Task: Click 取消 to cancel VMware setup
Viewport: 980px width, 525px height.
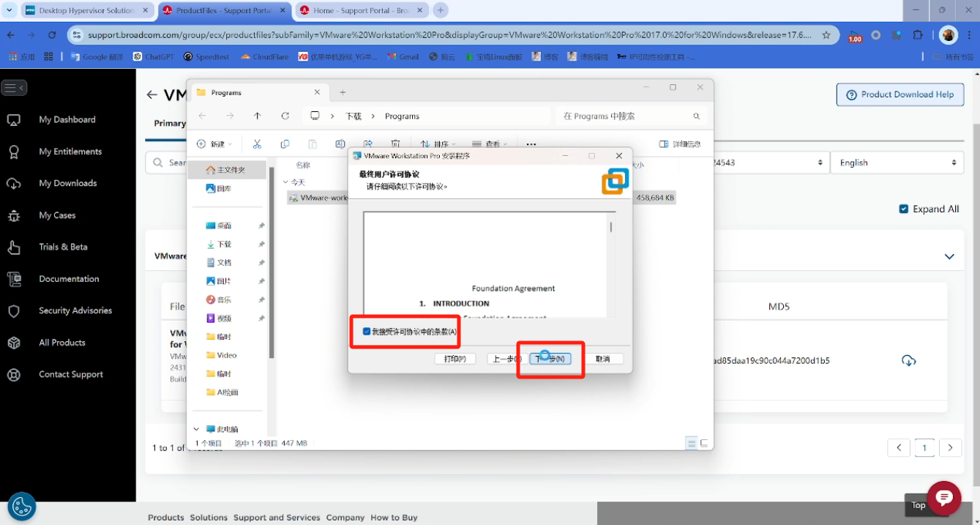Action: [x=602, y=359]
